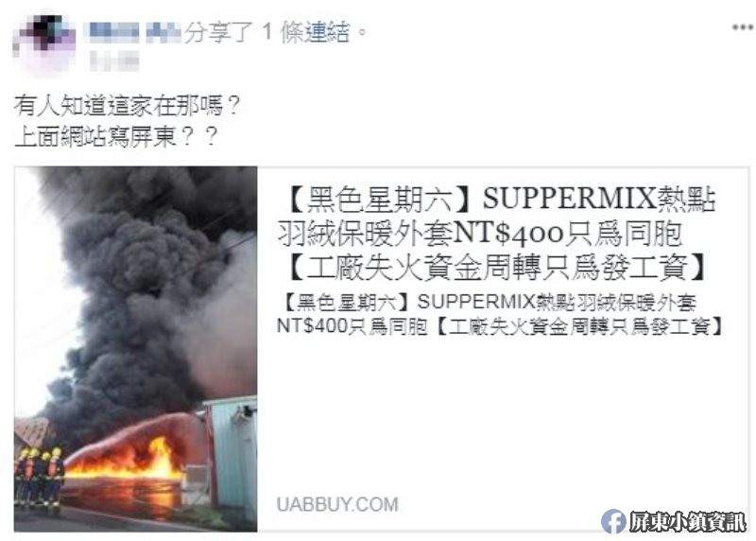The width and height of the screenshot is (756, 541).
Task: Click the firefighters in the preview photo
Action: point(40,476)
